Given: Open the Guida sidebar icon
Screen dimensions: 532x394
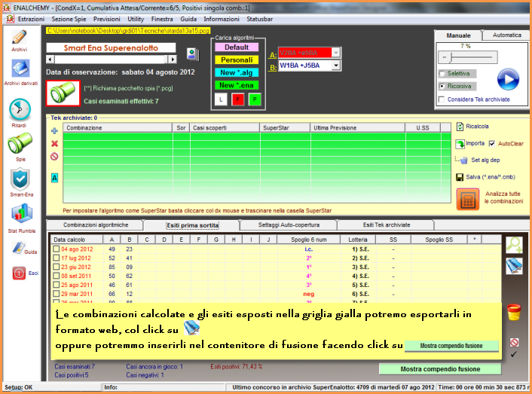Looking at the screenshot, I should tap(19, 248).
